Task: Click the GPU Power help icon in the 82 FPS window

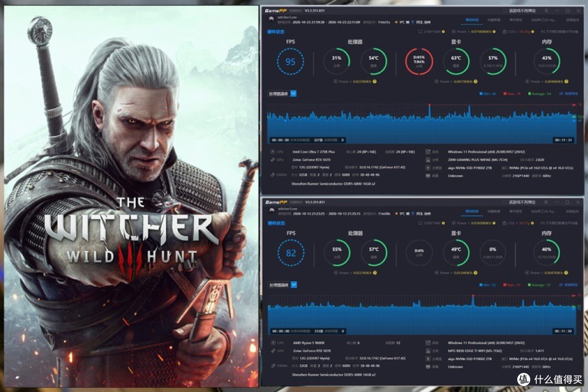Action: 475,273
